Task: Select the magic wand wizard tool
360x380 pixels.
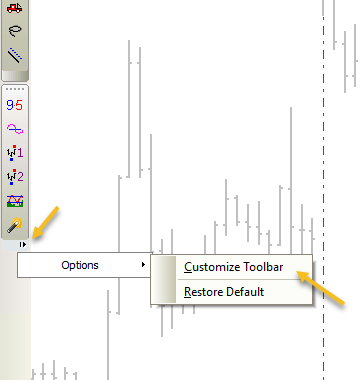Action: pos(15,225)
